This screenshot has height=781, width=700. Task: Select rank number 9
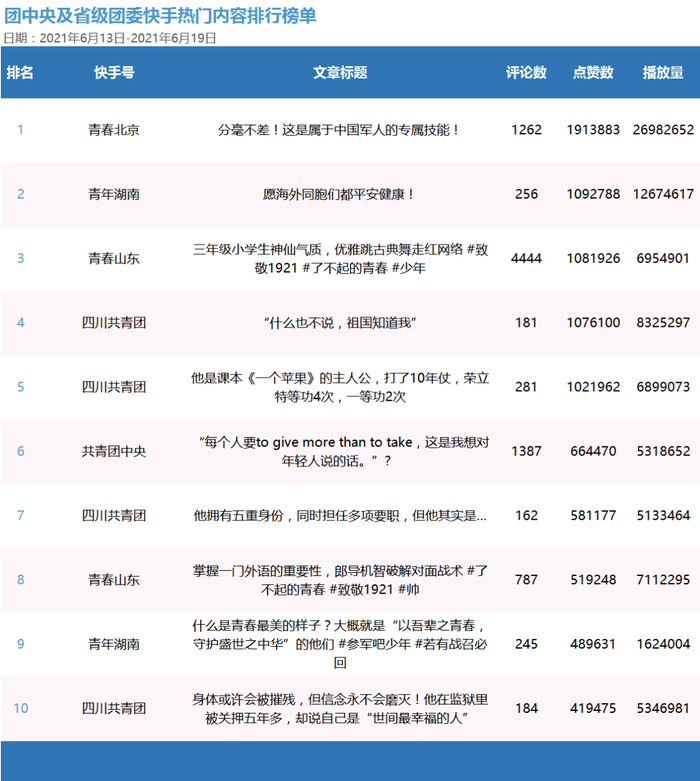20,644
